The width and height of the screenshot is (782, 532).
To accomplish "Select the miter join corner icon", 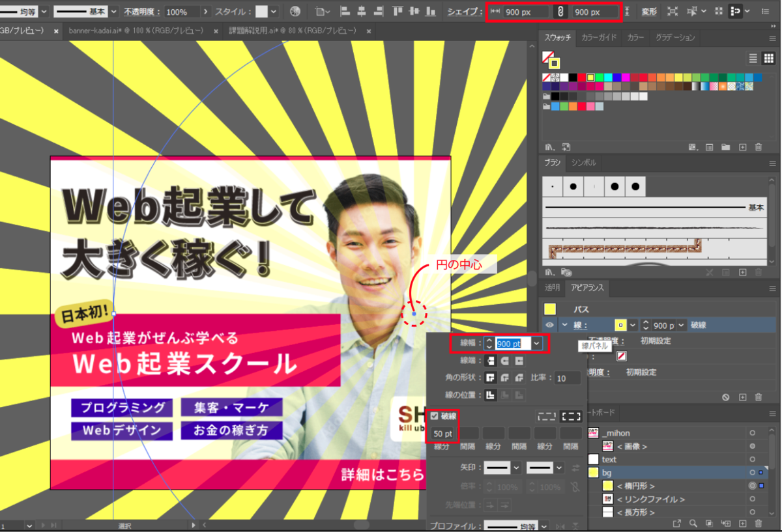I will (491, 378).
